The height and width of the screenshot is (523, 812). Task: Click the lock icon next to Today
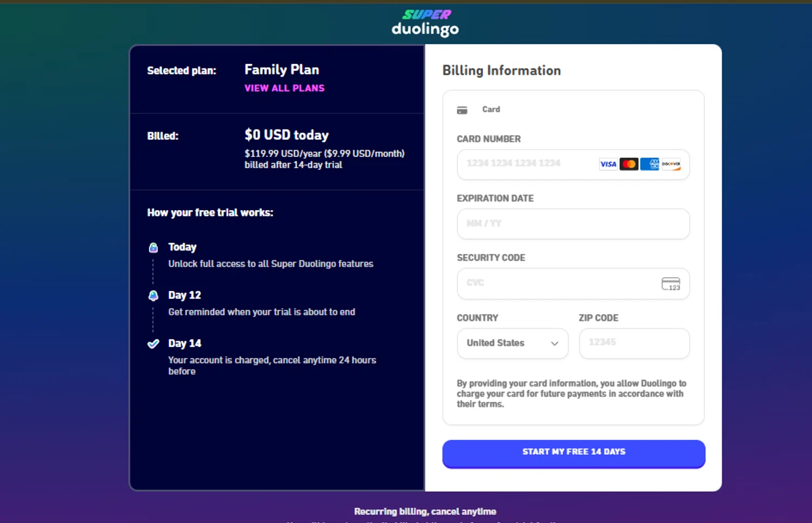[x=154, y=247]
